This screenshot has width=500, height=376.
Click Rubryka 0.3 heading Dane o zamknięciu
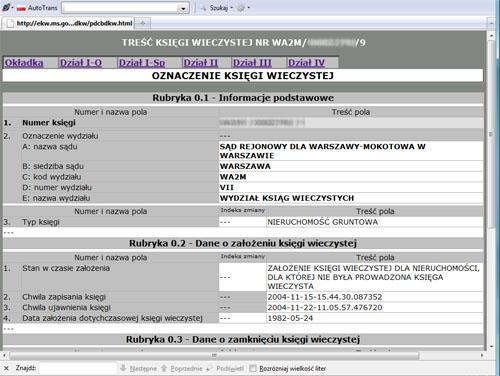pyautogui.click(x=243, y=340)
